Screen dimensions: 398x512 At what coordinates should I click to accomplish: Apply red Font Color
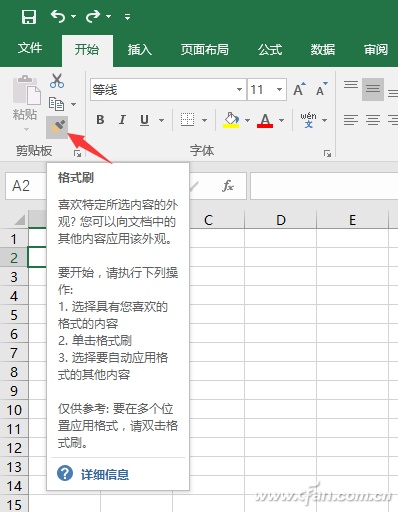(x=265, y=120)
